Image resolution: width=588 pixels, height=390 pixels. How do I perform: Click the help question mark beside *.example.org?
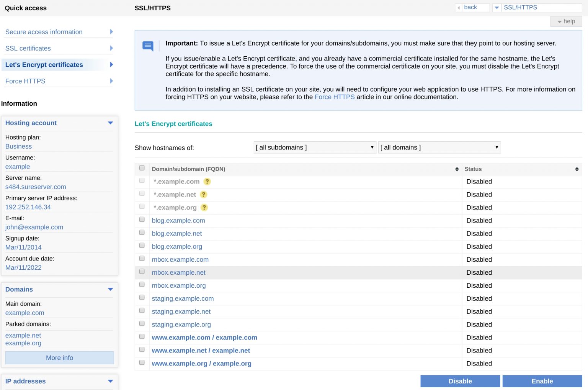204,208
